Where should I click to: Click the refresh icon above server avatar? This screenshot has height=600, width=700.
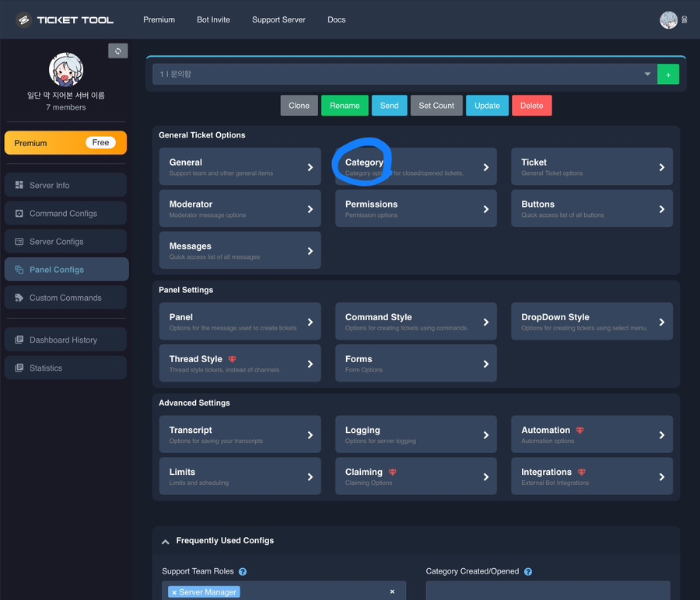[118, 51]
